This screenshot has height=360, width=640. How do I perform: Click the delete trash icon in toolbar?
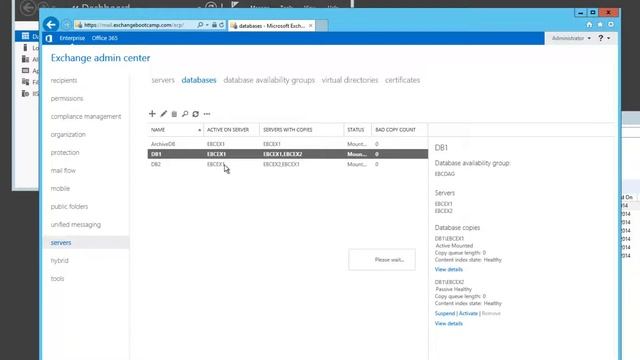(174, 114)
